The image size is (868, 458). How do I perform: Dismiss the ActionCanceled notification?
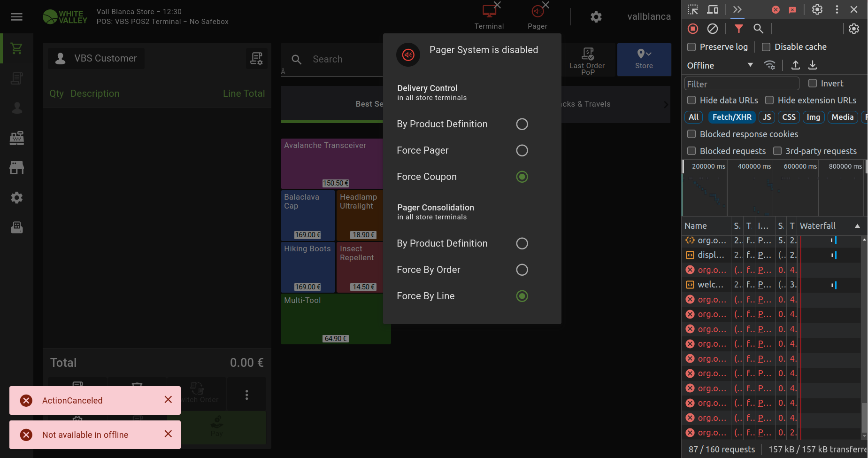[x=168, y=399]
